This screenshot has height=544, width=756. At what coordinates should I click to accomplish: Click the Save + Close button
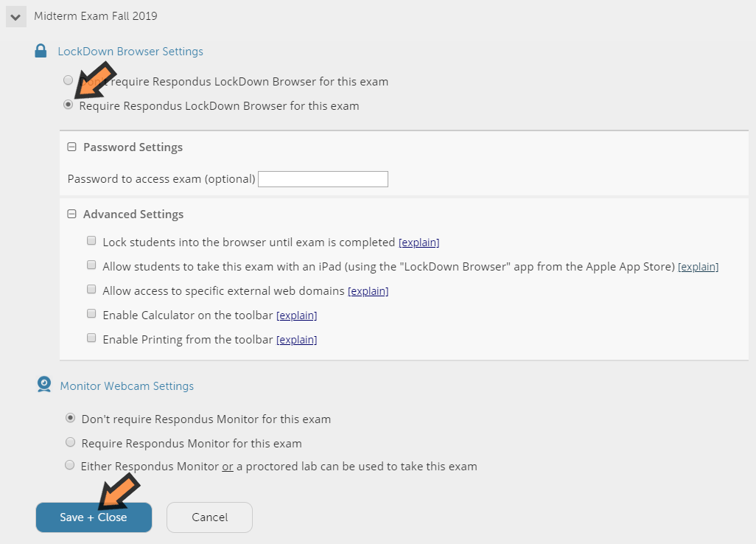click(94, 517)
